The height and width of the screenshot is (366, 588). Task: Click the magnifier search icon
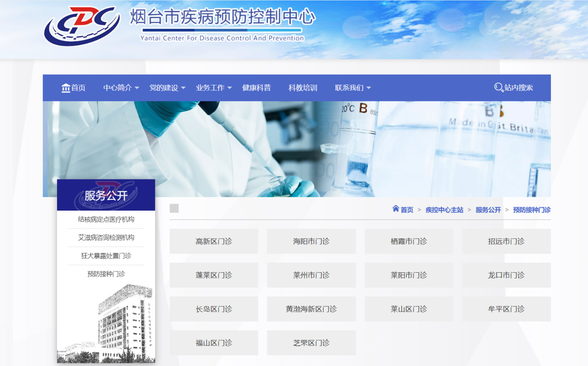(499, 88)
